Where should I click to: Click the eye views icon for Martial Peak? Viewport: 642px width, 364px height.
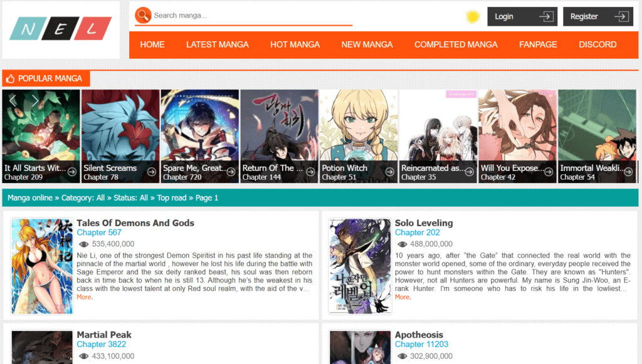(x=83, y=356)
